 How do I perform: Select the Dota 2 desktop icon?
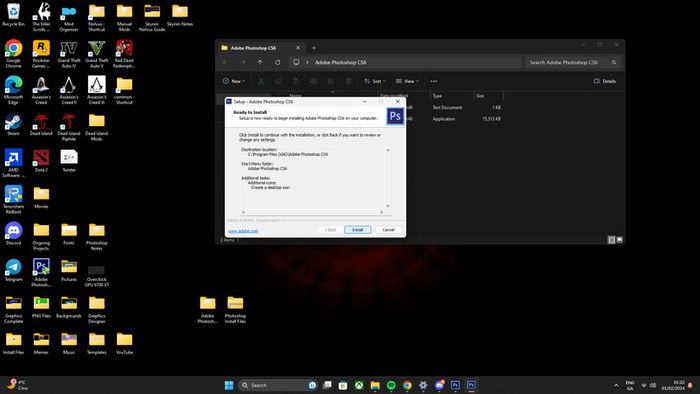[x=41, y=161]
